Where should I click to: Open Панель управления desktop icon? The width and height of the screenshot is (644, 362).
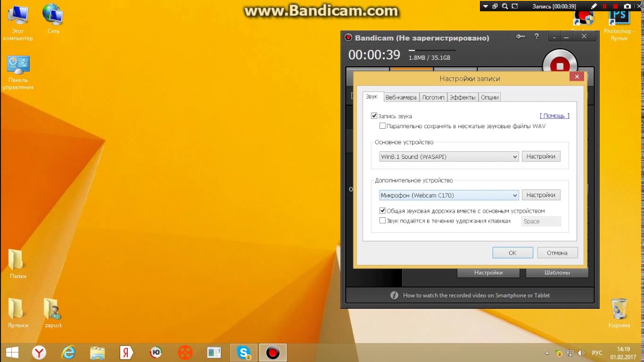tap(18, 73)
